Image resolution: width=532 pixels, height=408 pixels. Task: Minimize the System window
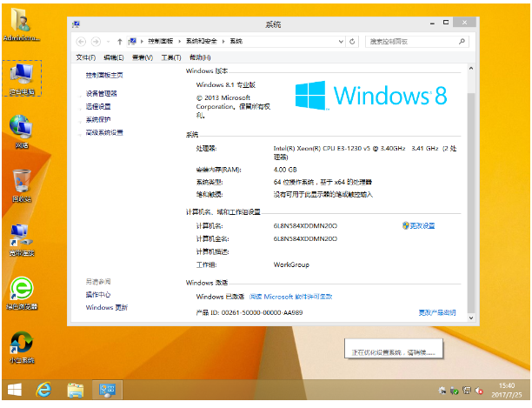click(x=432, y=23)
